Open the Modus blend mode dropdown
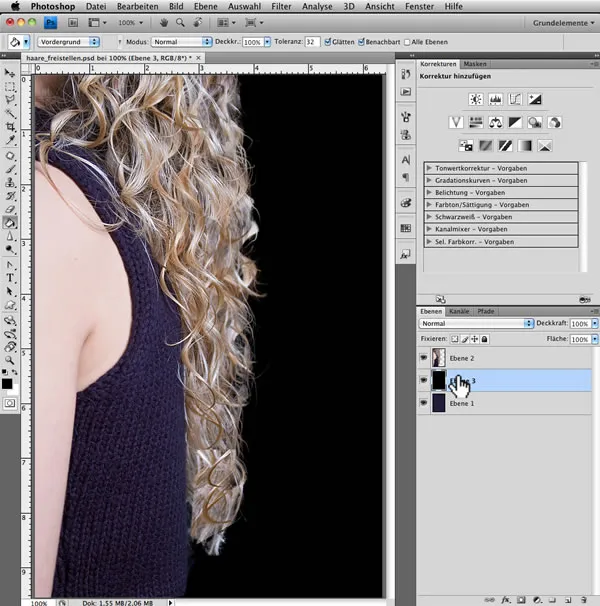This screenshot has height=606, width=600. click(181, 42)
